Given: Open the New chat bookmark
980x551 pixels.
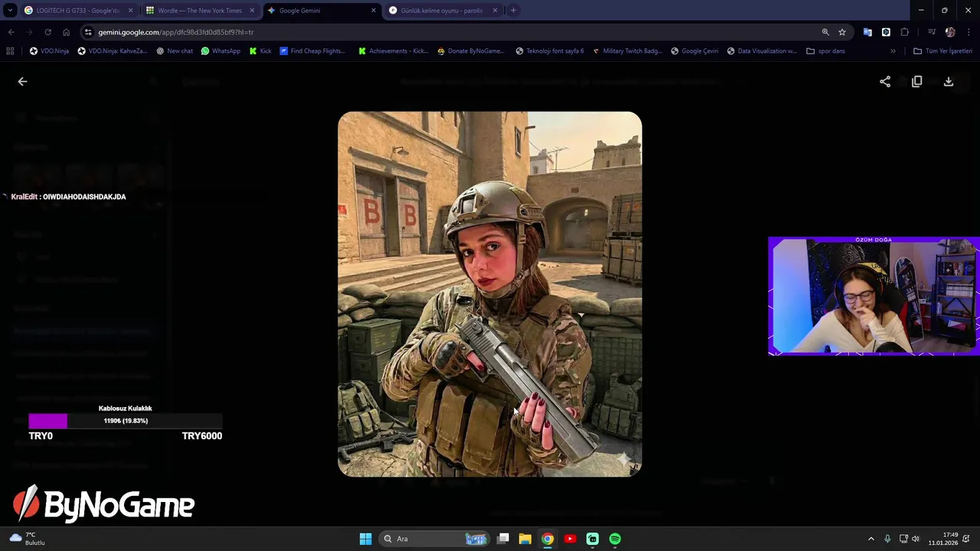Looking at the screenshot, I should (x=174, y=51).
